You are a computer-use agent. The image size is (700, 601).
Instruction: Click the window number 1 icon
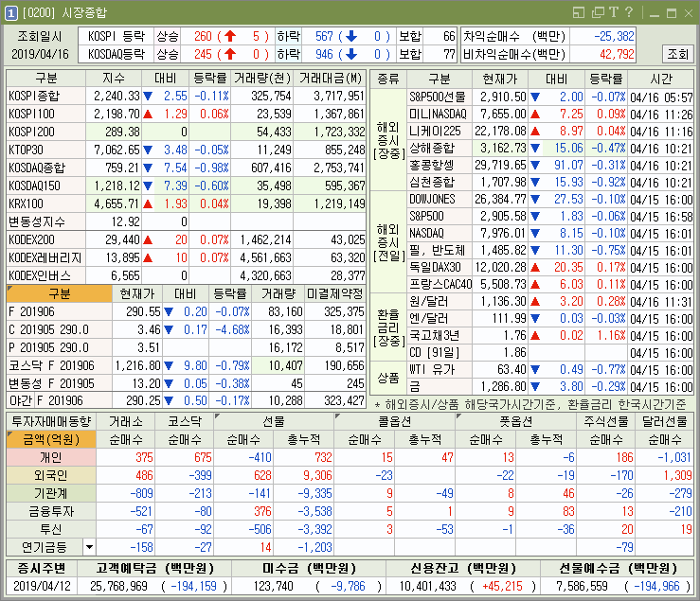(x=11, y=13)
